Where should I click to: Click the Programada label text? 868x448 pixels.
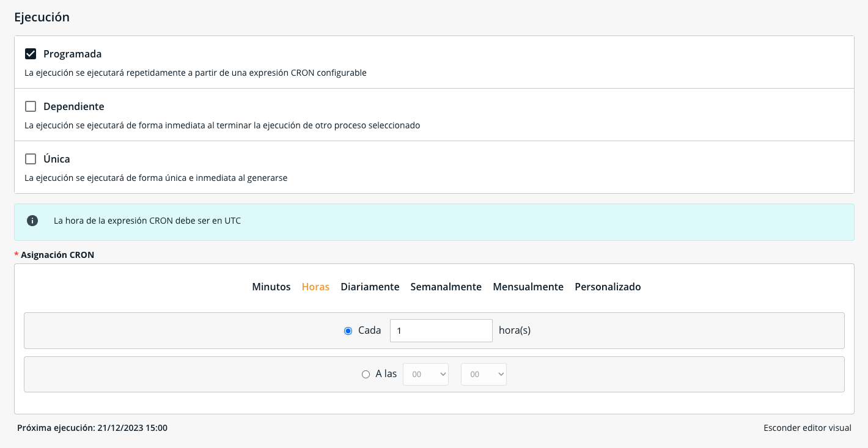[x=73, y=54]
